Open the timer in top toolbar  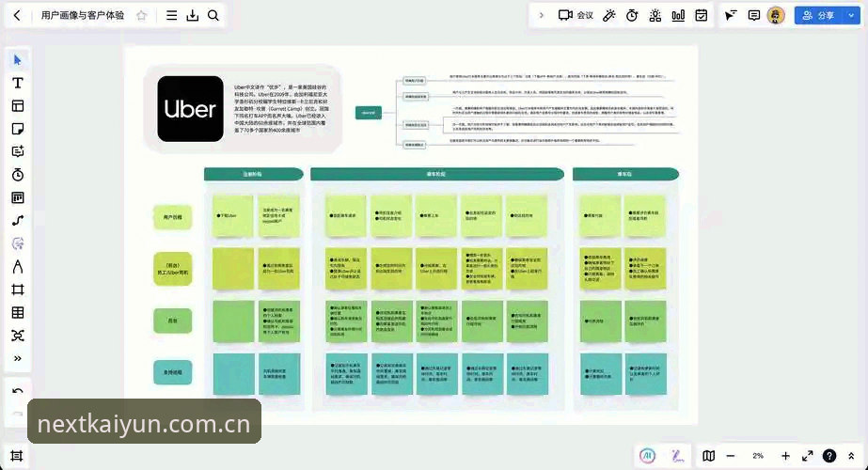[x=632, y=15]
